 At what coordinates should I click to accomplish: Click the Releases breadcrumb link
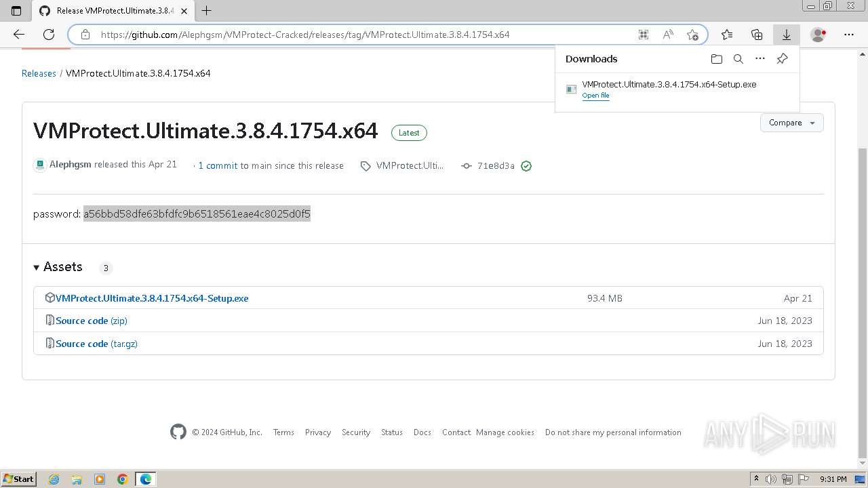(39, 73)
